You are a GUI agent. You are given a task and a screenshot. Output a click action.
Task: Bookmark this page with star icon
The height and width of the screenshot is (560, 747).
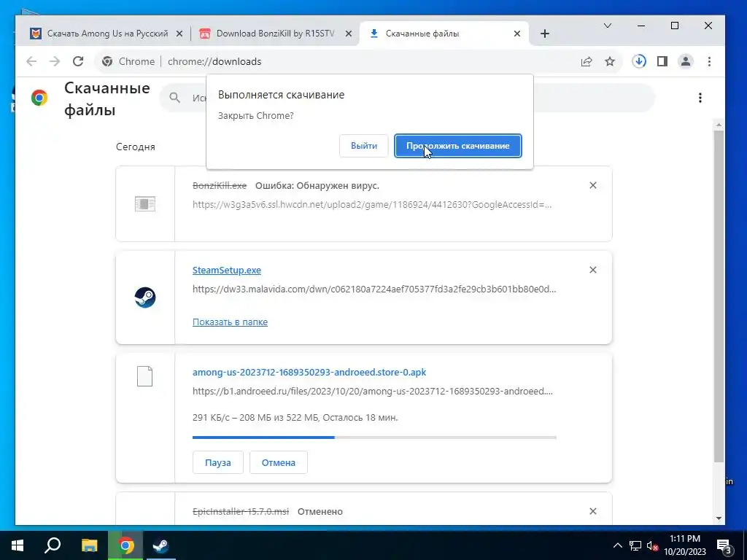click(610, 61)
